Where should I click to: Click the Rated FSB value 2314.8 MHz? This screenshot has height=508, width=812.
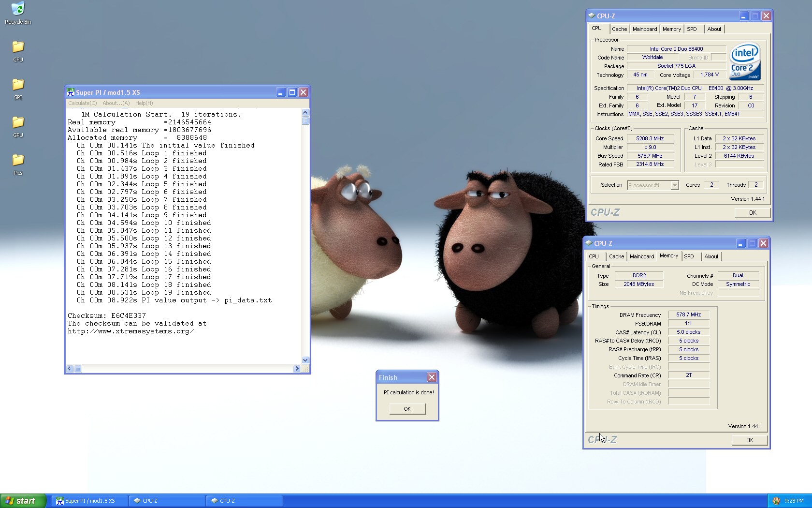click(650, 164)
